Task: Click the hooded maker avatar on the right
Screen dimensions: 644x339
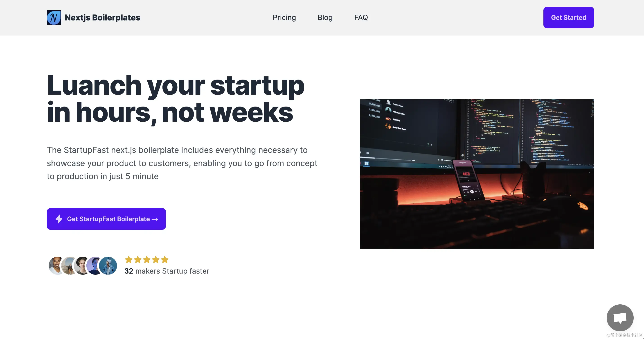Action: click(108, 265)
